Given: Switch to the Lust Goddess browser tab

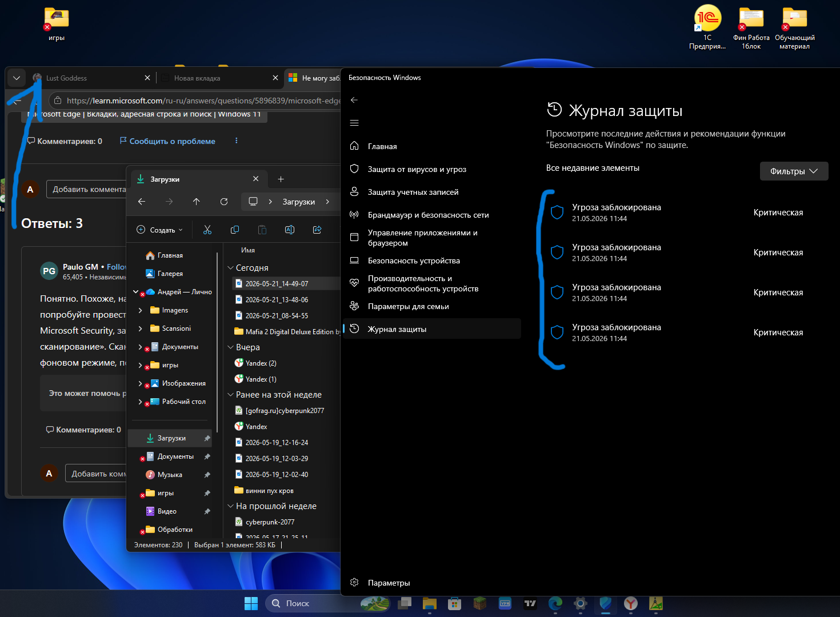Looking at the screenshot, I should pyautogui.click(x=91, y=78).
